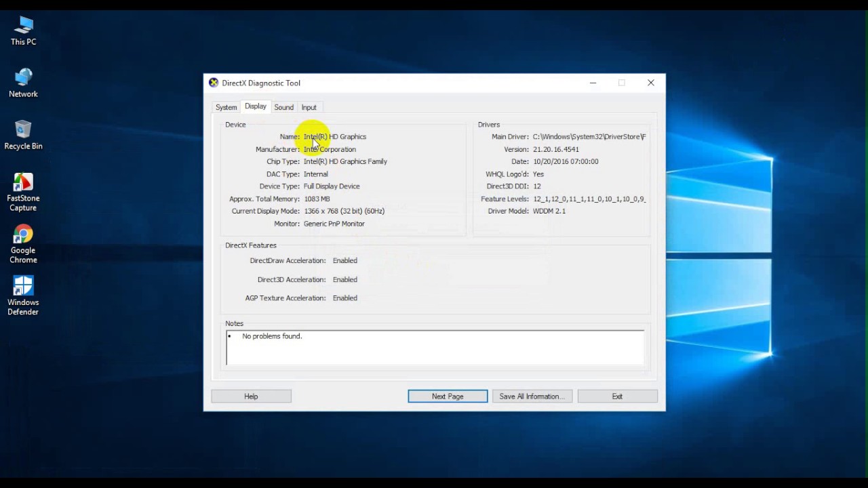Viewport: 868px width, 488px height.
Task: Switch to the System tab
Action: point(226,107)
